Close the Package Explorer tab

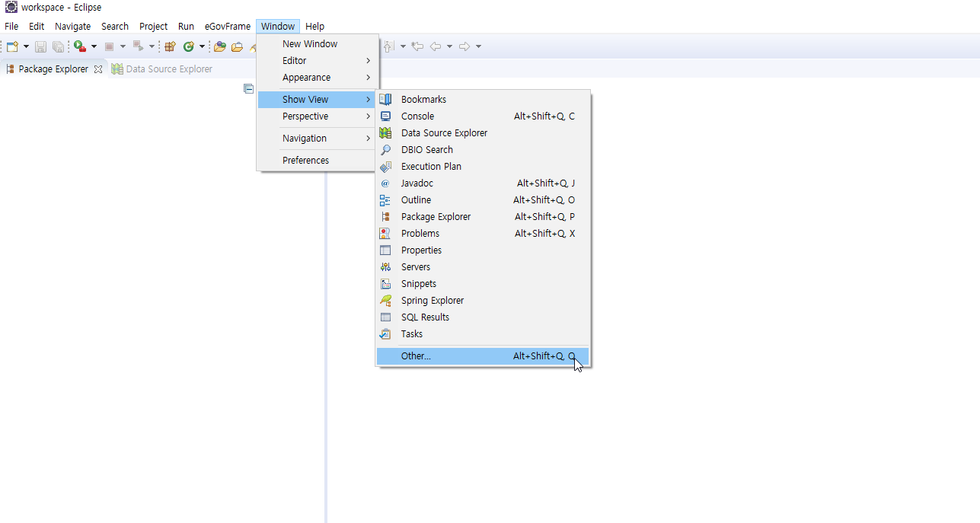pos(98,69)
